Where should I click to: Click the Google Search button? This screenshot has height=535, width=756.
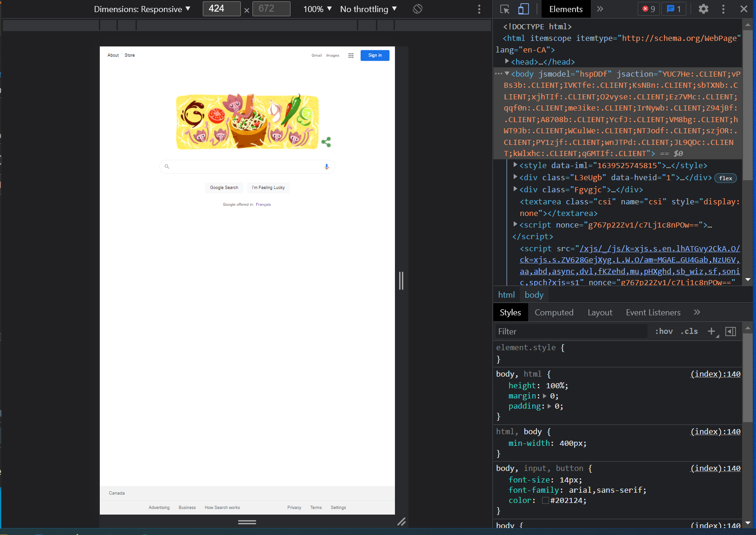pos(224,188)
